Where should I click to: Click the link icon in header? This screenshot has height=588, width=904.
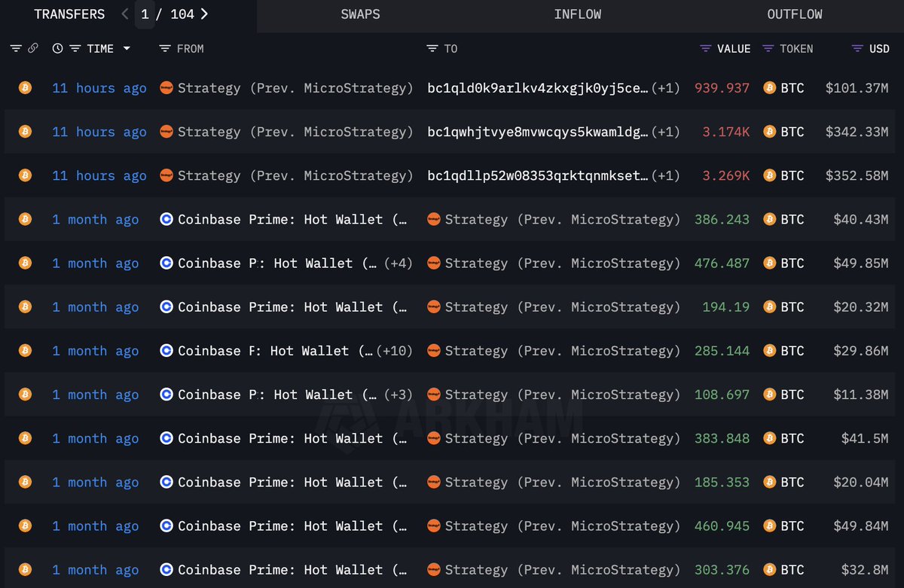[x=32, y=48]
